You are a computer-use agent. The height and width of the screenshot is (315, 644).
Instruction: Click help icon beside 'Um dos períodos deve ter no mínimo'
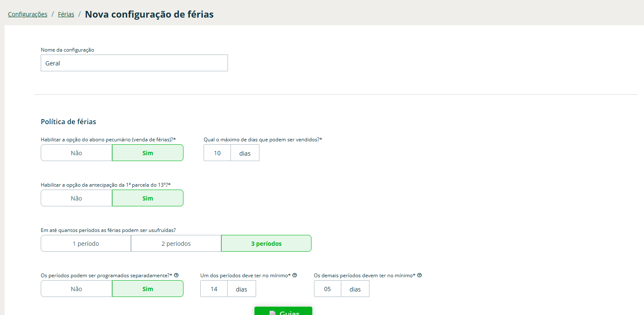pyautogui.click(x=295, y=275)
